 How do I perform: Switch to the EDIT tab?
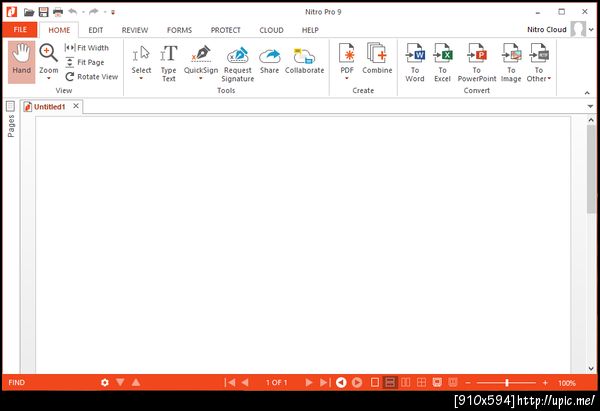(x=96, y=30)
